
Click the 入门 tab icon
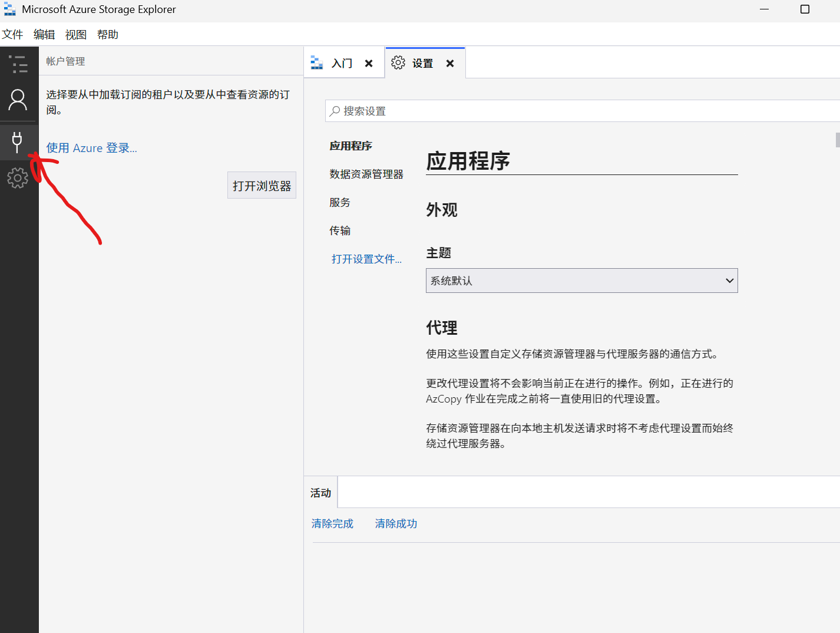pyautogui.click(x=317, y=63)
